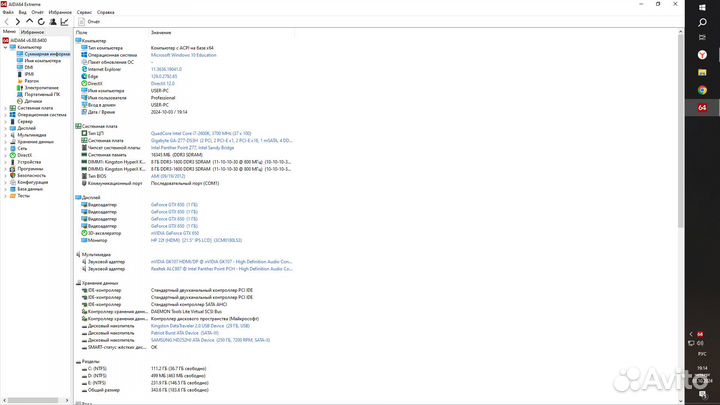Click the Конфигурация icon in the tree
Screen dimensions: 720x405
click(13, 182)
